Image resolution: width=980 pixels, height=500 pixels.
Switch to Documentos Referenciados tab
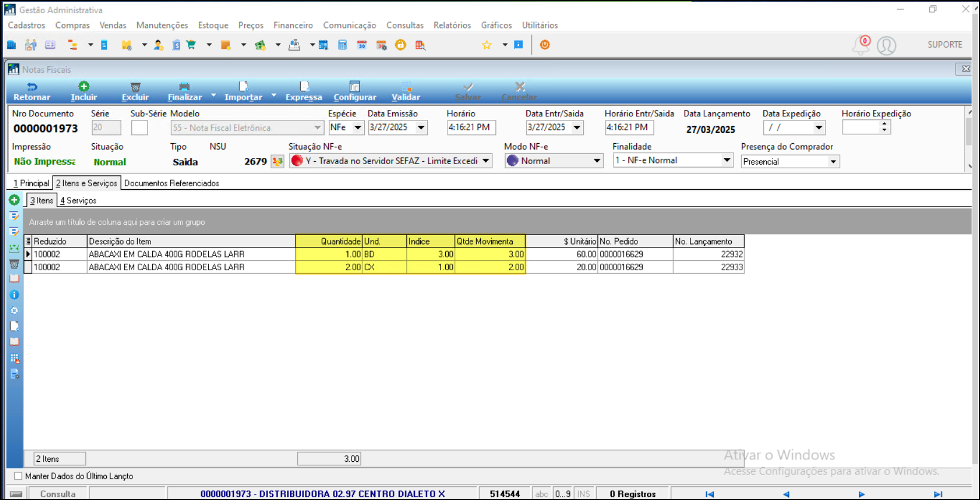172,183
